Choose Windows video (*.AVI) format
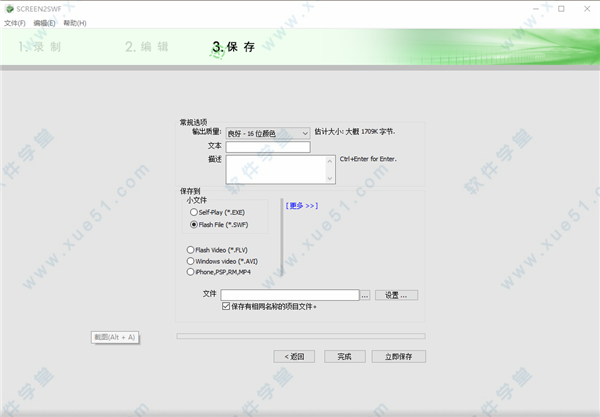600x417 pixels. click(x=191, y=261)
